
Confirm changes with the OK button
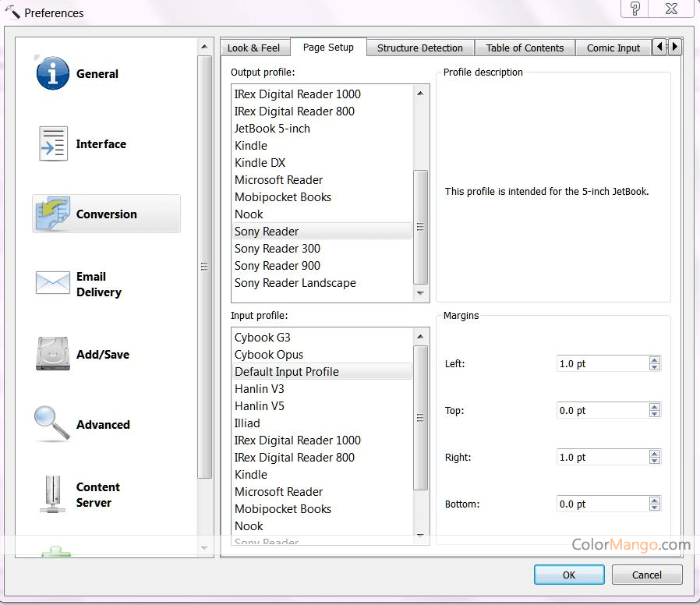click(x=568, y=575)
